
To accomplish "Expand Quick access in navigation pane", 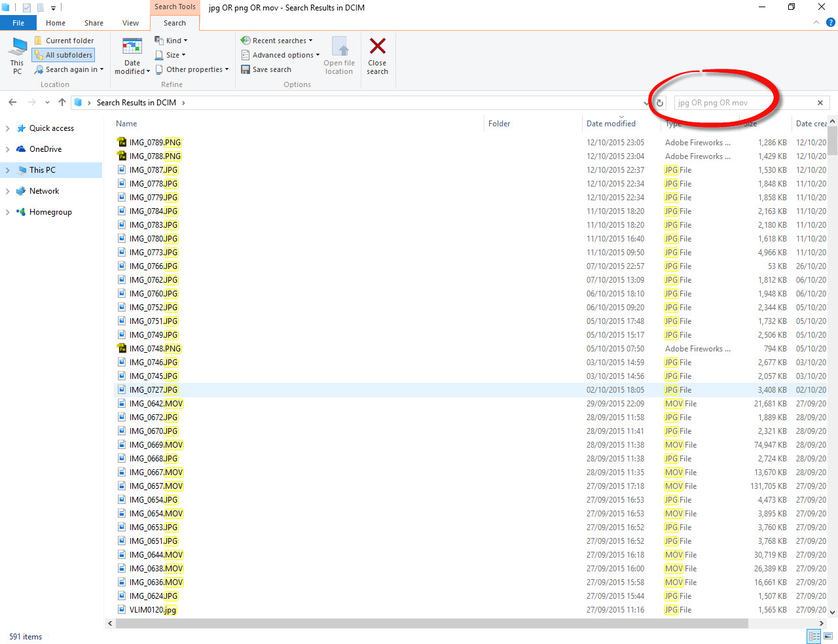I will [8, 128].
